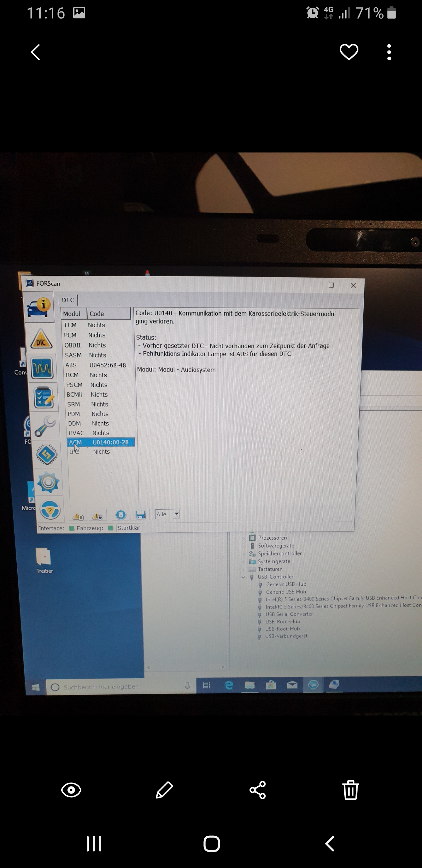This screenshot has width=422, height=868.
Task: Toggle the heart favorite on this photo
Action: pyautogui.click(x=348, y=52)
